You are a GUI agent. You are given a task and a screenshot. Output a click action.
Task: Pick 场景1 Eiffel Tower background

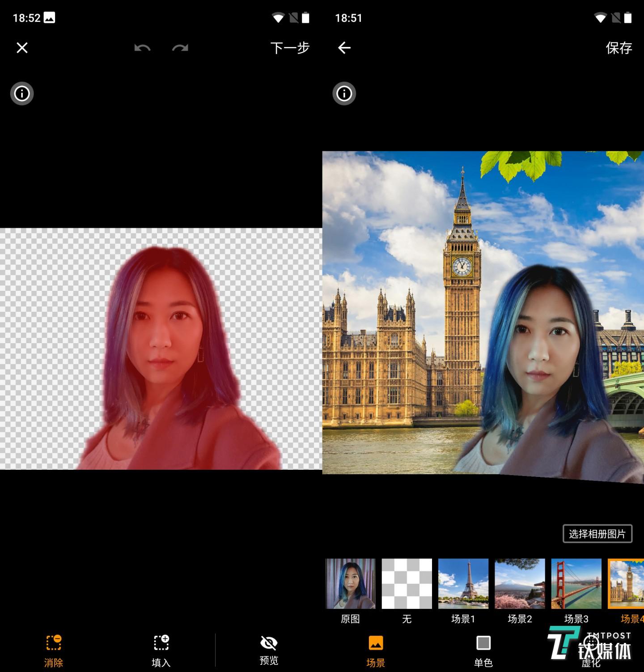(x=463, y=584)
